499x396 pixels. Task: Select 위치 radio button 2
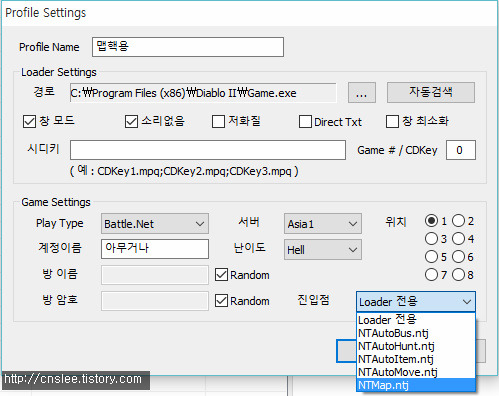click(458, 221)
